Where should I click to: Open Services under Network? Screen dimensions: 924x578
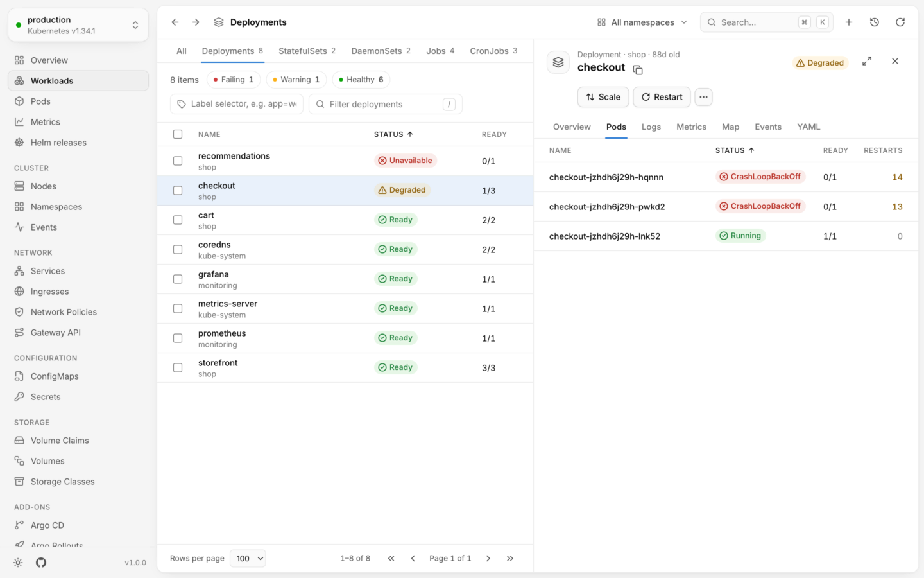[78, 271]
